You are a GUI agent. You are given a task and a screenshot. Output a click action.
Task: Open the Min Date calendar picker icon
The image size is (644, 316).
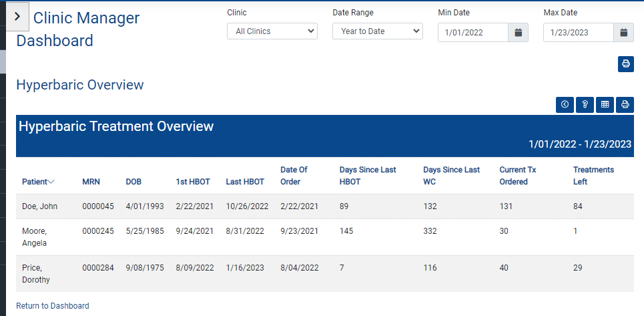pyautogui.click(x=519, y=33)
